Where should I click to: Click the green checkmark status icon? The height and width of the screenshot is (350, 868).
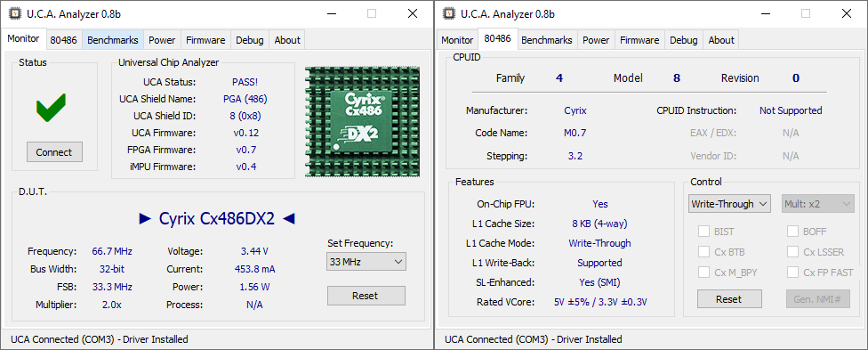tap(51, 108)
